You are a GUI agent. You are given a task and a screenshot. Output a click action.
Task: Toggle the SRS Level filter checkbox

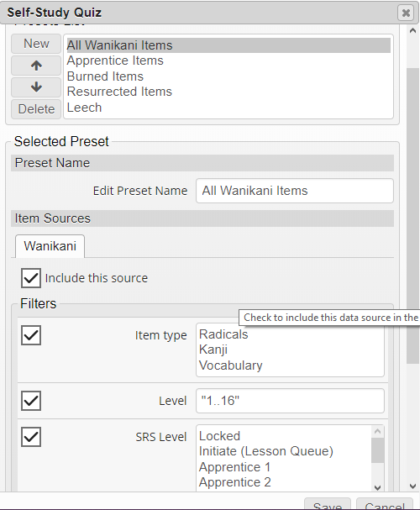click(x=31, y=437)
